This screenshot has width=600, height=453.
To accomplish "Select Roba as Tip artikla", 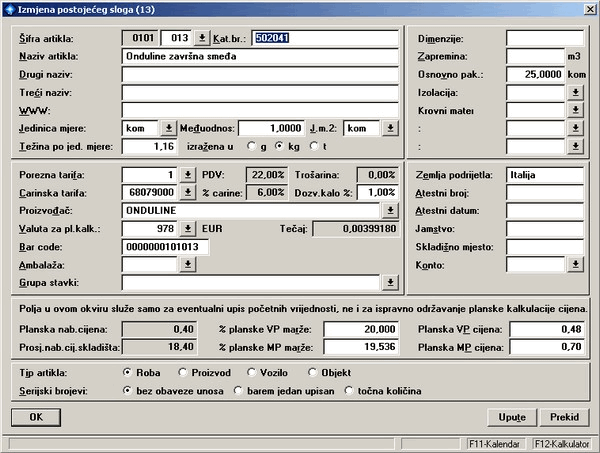I will click(x=127, y=372).
